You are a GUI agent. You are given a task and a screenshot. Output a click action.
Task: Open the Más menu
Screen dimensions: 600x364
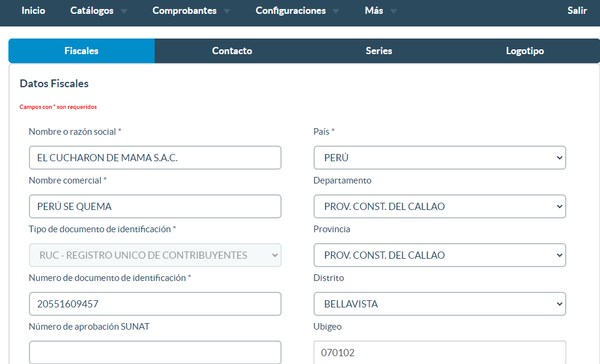coord(374,11)
